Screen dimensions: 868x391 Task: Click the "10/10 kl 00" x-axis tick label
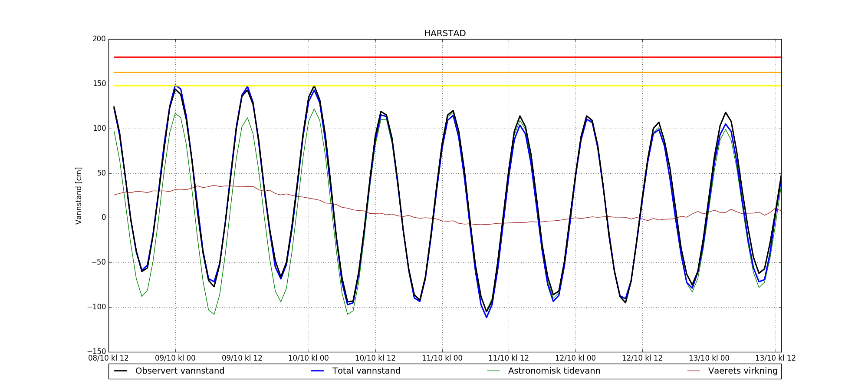coord(309,358)
